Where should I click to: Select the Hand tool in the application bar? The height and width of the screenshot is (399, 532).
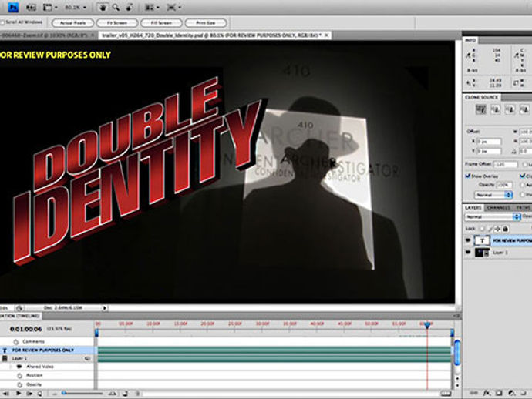coord(102,7)
